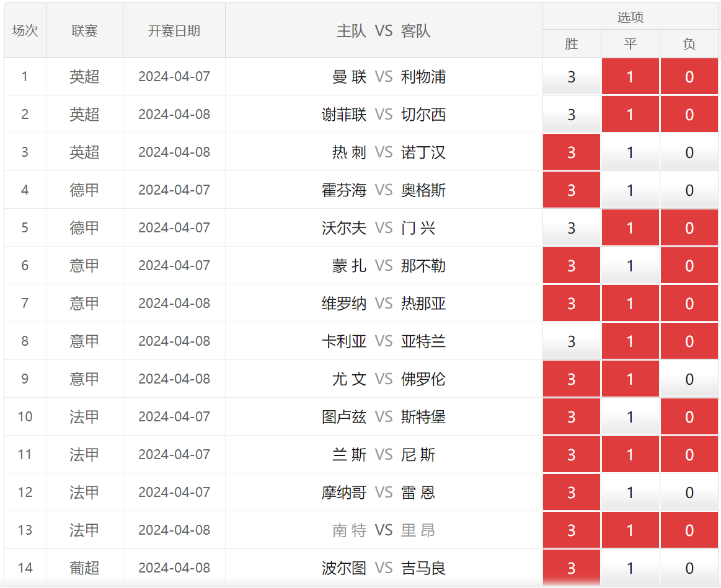721x588 pixels.
Task: Deselect win (3) for 尤文 vs 佛罗伦
Action: (x=571, y=379)
